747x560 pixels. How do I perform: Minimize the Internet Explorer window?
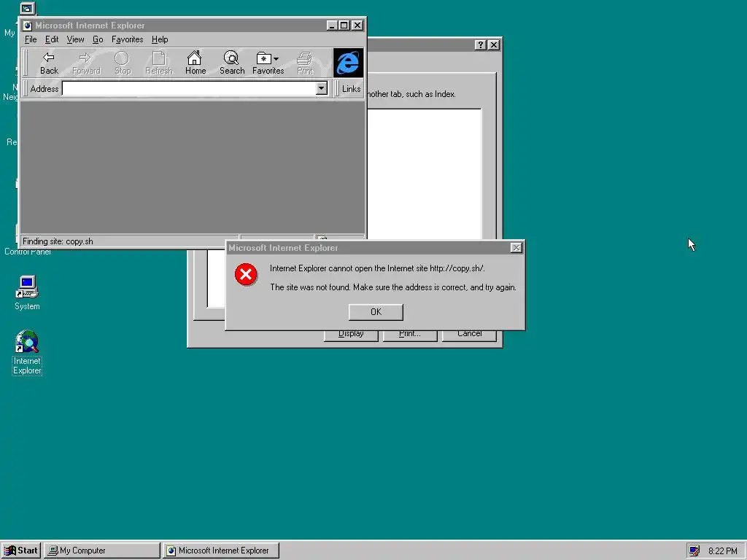pyautogui.click(x=333, y=26)
